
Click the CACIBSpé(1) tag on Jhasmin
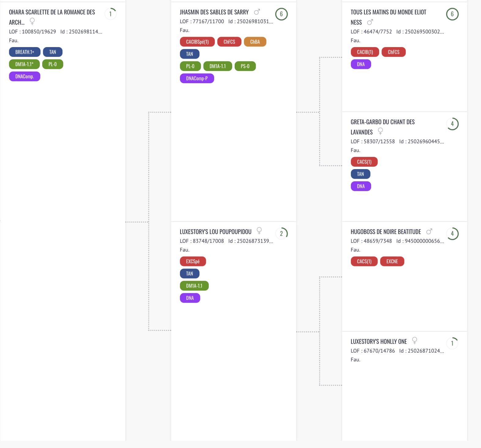(197, 42)
